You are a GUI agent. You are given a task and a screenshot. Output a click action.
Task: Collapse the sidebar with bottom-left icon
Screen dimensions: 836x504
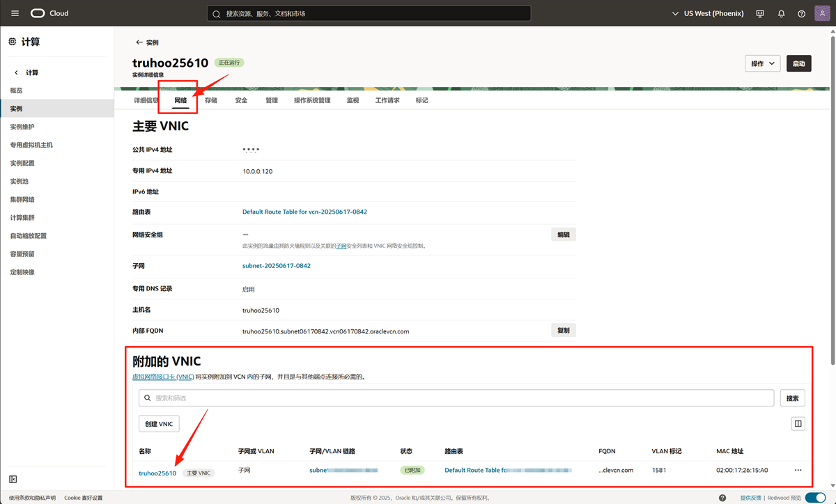[x=13, y=479]
